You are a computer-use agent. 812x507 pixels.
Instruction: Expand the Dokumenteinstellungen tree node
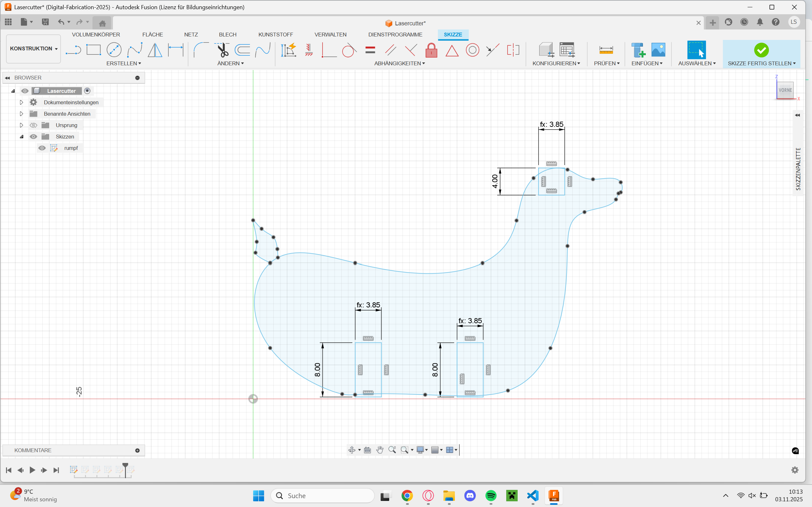(x=21, y=102)
